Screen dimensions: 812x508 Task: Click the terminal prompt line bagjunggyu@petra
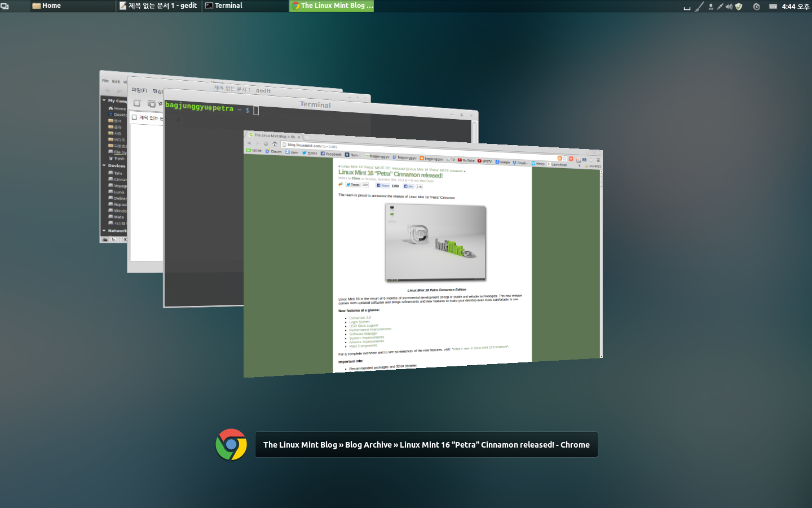[x=211, y=108]
